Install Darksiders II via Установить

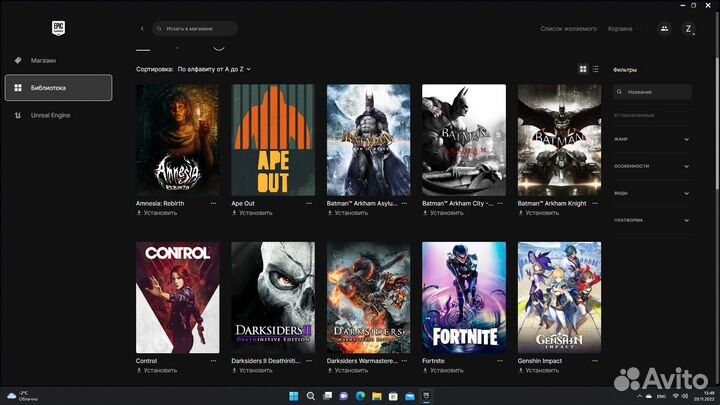252,371
